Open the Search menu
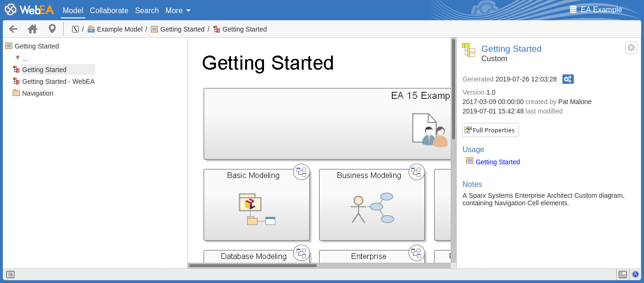This screenshot has width=644, height=283. 147,10
